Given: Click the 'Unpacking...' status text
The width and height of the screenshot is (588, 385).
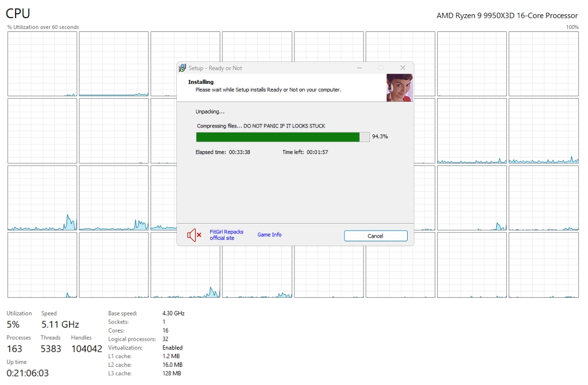Looking at the screenshot, I should coord(210,111).
